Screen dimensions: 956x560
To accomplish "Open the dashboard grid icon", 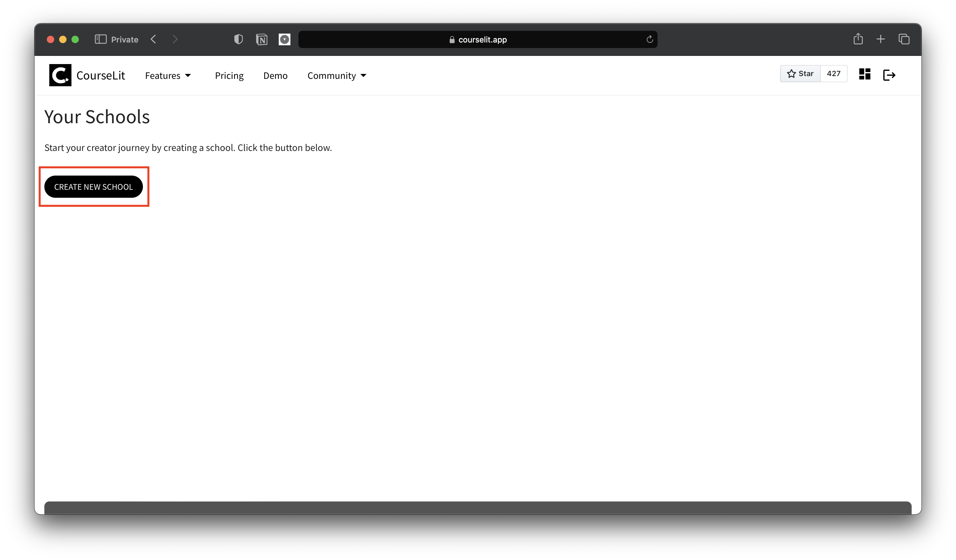I will pos(864,74).
